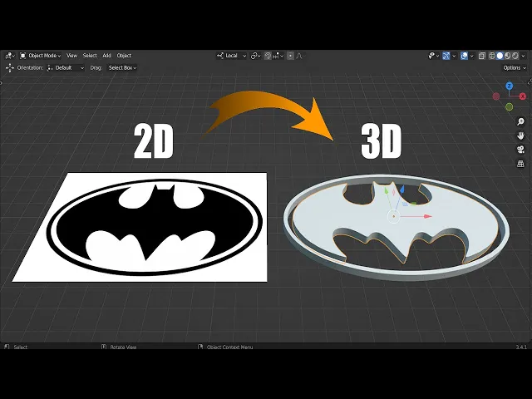Open the editor type selector
The image size is (532, 399).
click(x=9, y=56)
